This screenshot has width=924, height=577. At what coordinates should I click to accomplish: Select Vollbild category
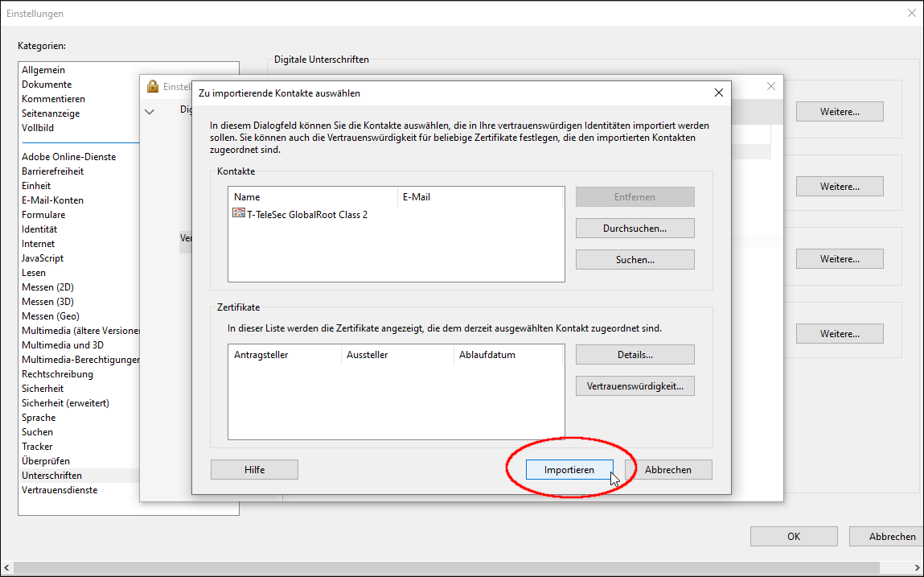click(x=38, y=127)
